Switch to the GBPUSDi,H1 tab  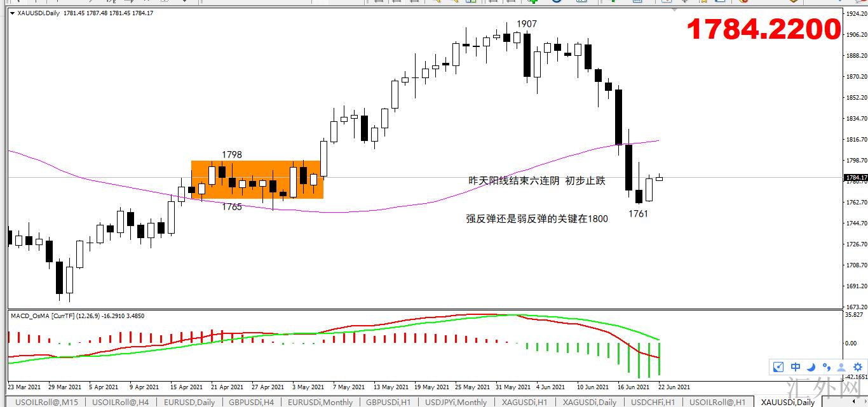point(389,402)
